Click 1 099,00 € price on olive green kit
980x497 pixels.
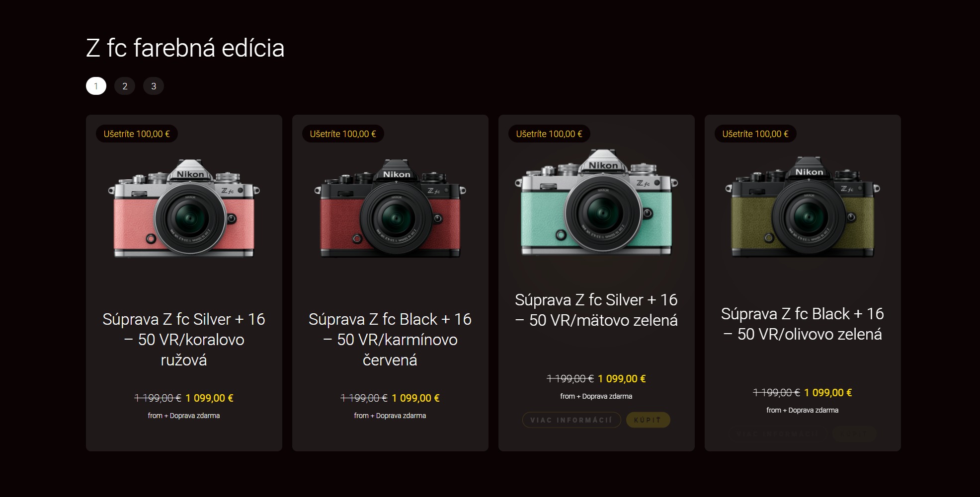pyautogui.click(x=828, y=393)
